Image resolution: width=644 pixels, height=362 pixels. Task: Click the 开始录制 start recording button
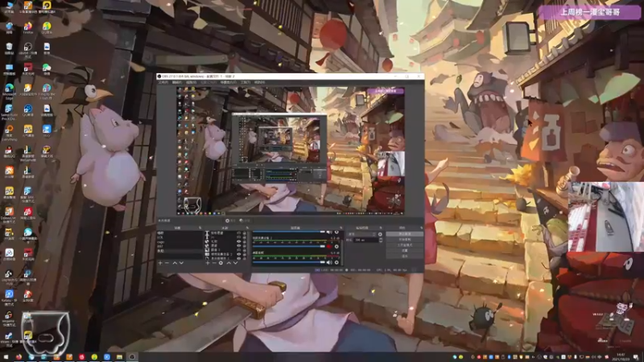(x=405, y=239)
